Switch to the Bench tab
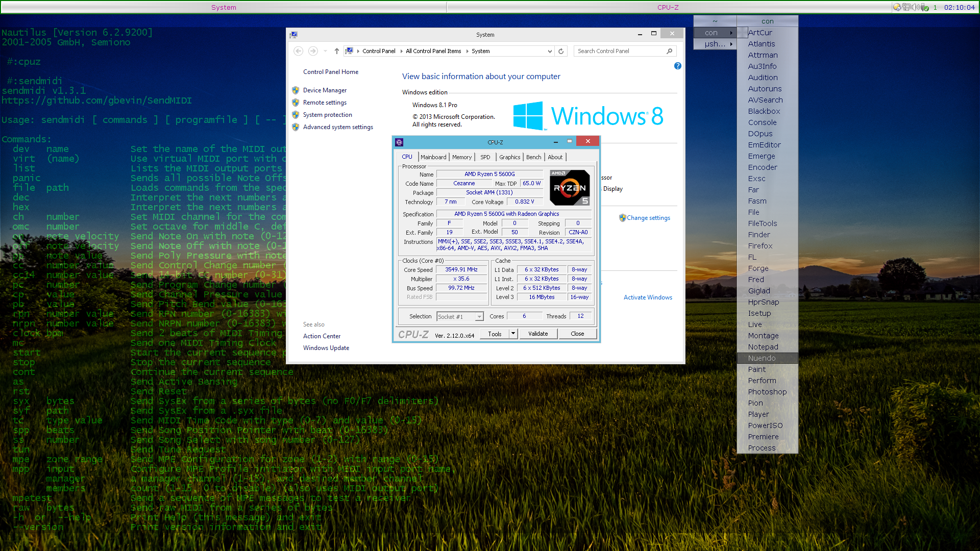980x551 pixels. click(534, 157)
